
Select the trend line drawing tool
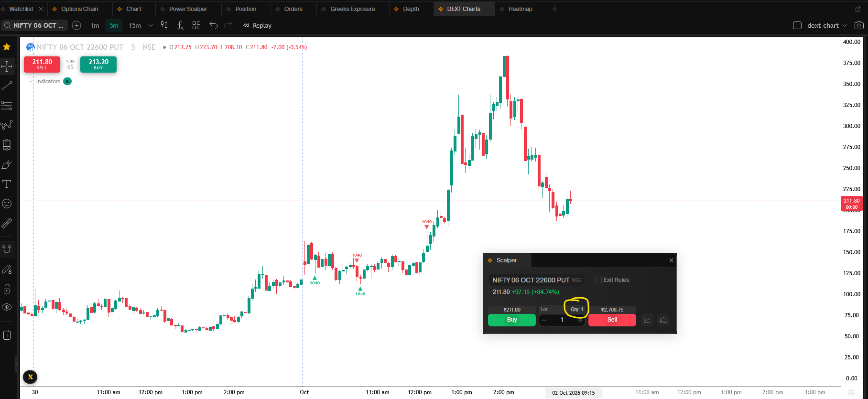(x=7, y=86)
